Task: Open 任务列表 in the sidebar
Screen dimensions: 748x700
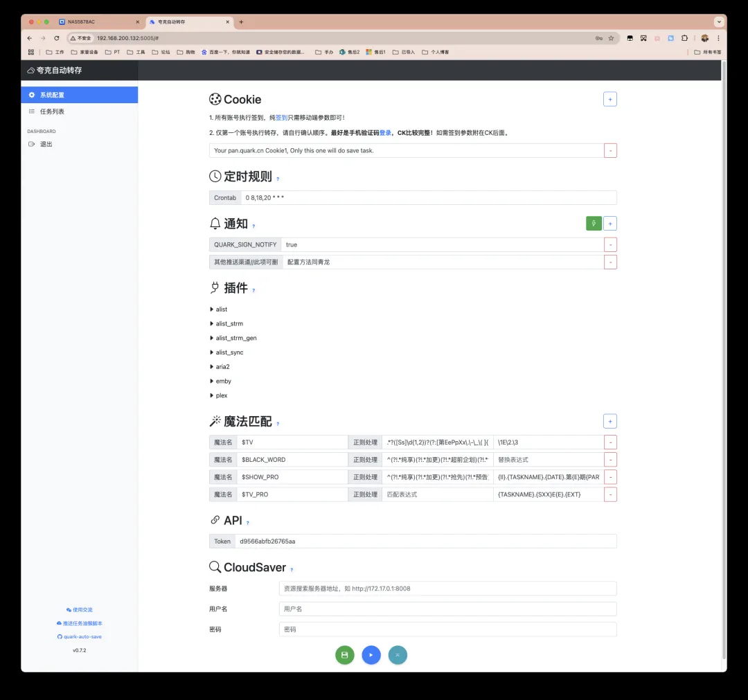Action: (52, 111)
